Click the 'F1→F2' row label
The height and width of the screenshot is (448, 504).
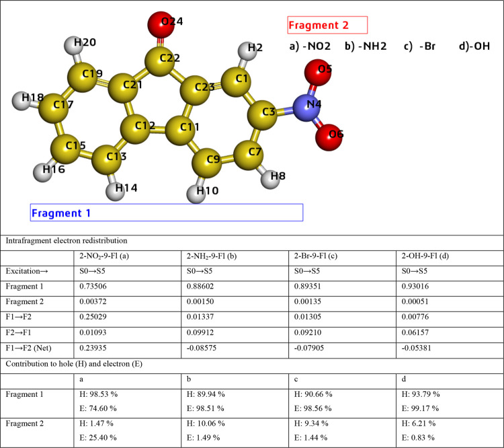tap(19, 317)
